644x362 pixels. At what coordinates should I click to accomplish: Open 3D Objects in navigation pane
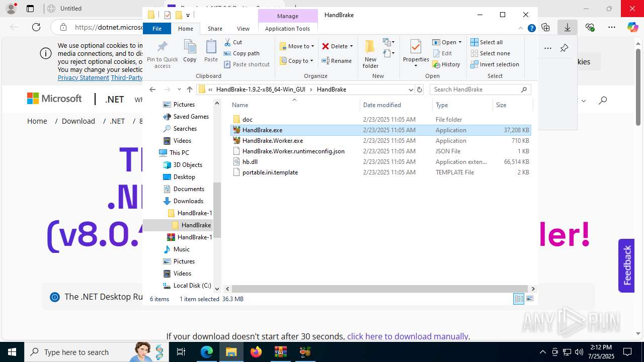pyautogui.click(x=188, y=165)
